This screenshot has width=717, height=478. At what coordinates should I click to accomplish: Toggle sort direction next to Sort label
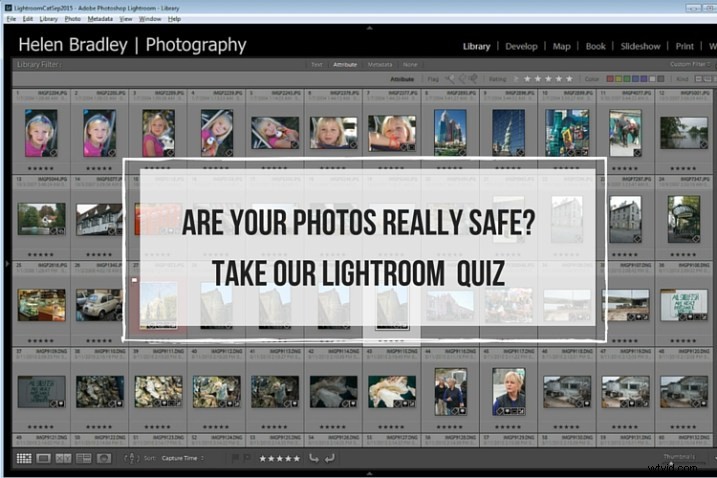click(x=131, y=458)
